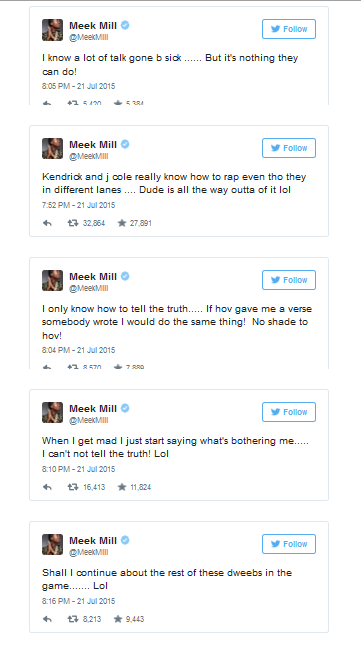Retweet the tweet with 8,213 retweets
Image resolution: width=361 pixels, height=646 pixels.
click(x=73, y=619)
